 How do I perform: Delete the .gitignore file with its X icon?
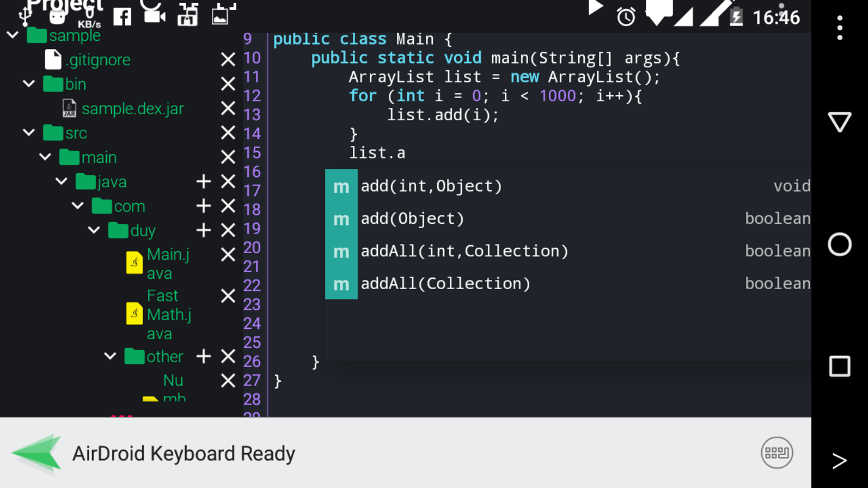tap(228, 59)
